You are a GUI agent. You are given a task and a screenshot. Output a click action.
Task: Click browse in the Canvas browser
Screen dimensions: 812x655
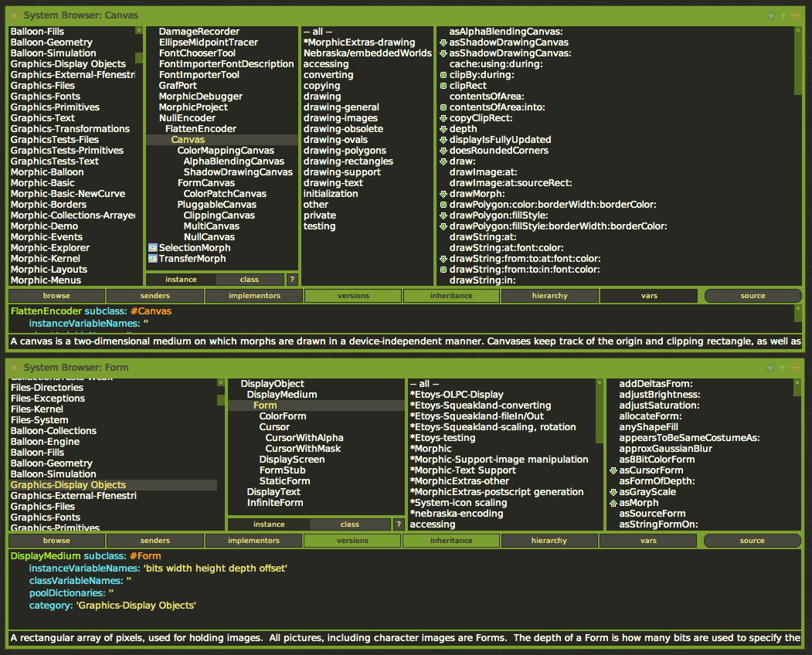[x=56, y=296]
